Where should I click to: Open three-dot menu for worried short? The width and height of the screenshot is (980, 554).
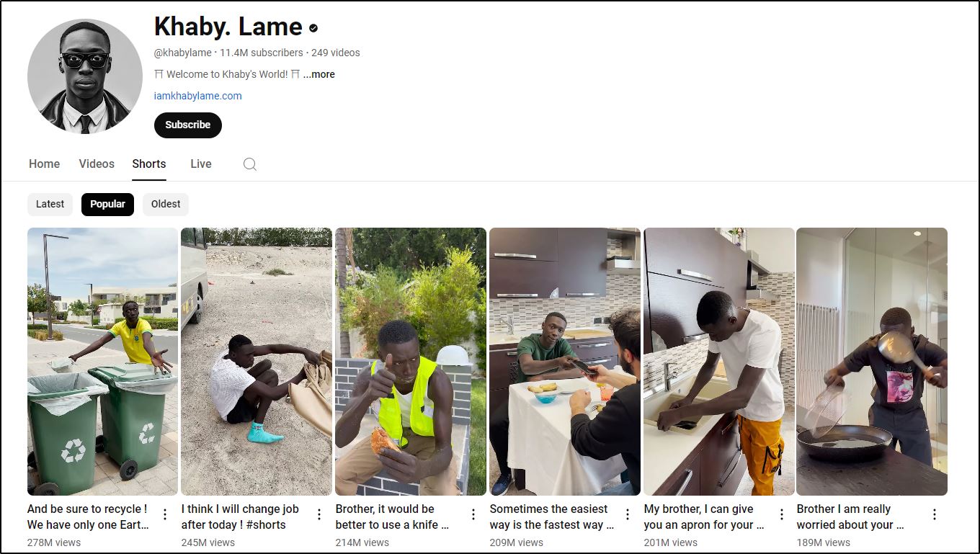point(935,514)
